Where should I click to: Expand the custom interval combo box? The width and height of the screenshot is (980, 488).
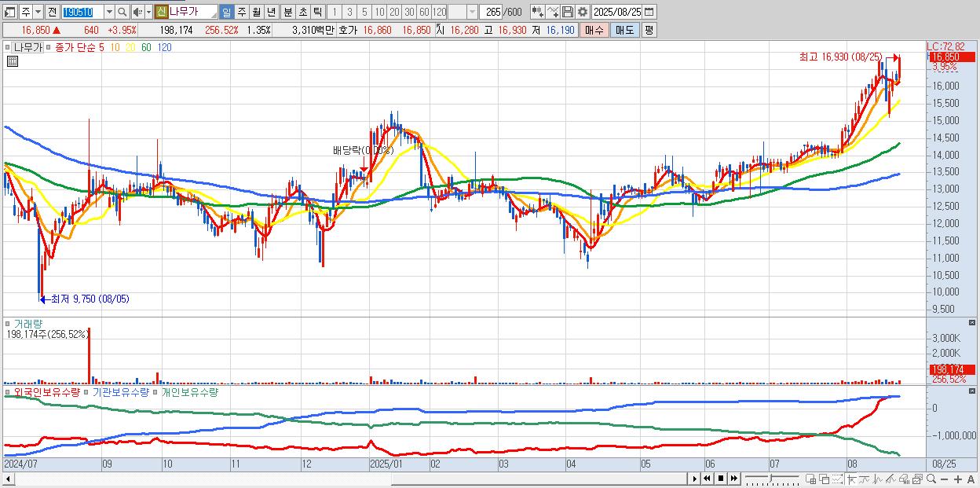[x=472, y=12]
